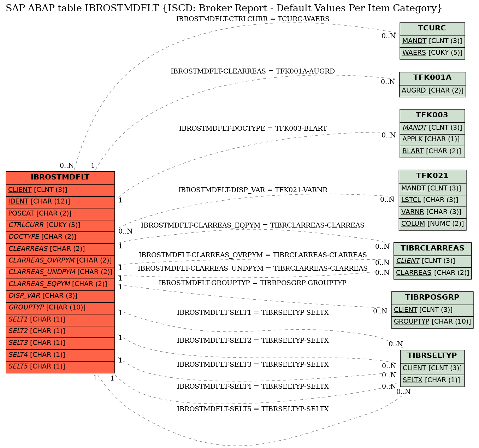The height and width of the screenshot is (448, 479).
Task: Click the CTRLCURR = TCURC-WAERS relation label
Action: 253,19
